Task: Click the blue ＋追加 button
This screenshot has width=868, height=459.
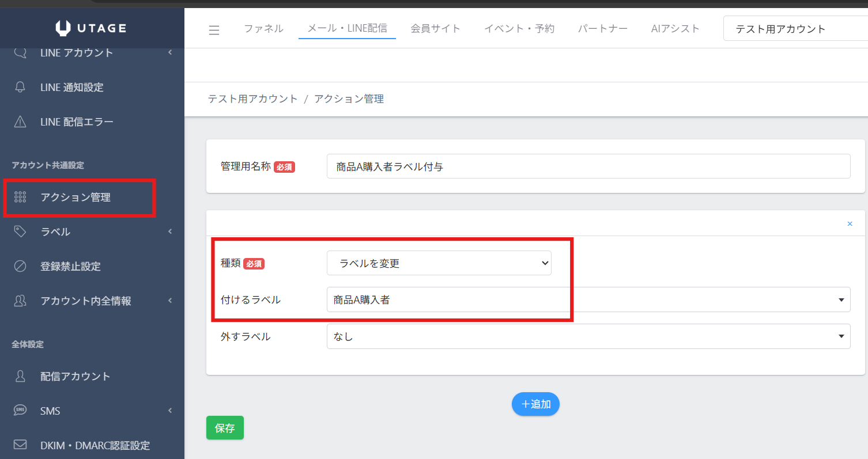Action: tap(535, 404)
